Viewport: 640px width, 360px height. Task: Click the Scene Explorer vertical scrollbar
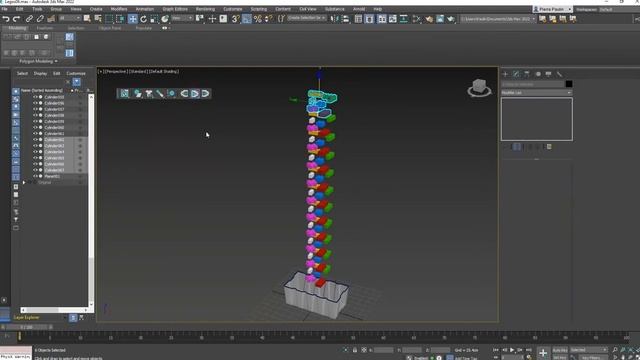tap(91, 200)
